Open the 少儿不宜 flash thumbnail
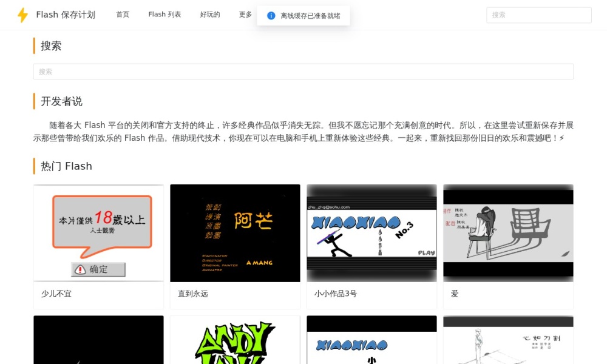The width and height of the screenshot is (607, 364). (x=98, y=232)
